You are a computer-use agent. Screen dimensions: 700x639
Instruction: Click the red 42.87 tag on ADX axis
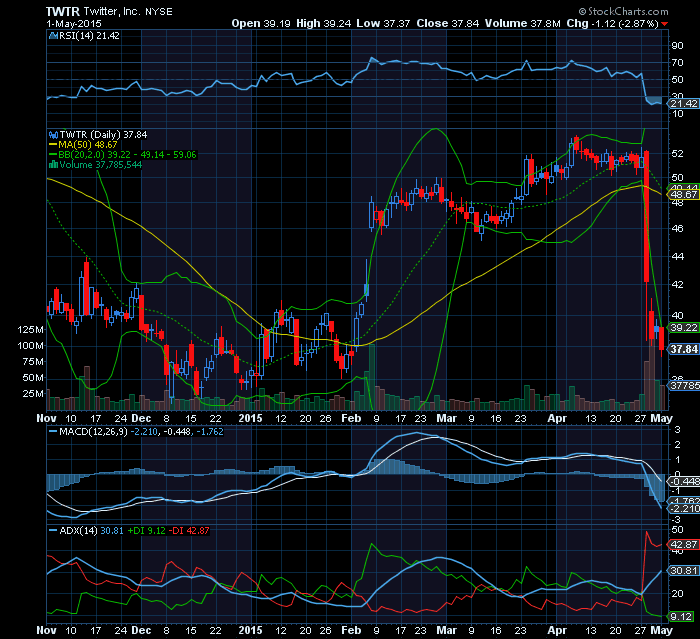point(683,545)
